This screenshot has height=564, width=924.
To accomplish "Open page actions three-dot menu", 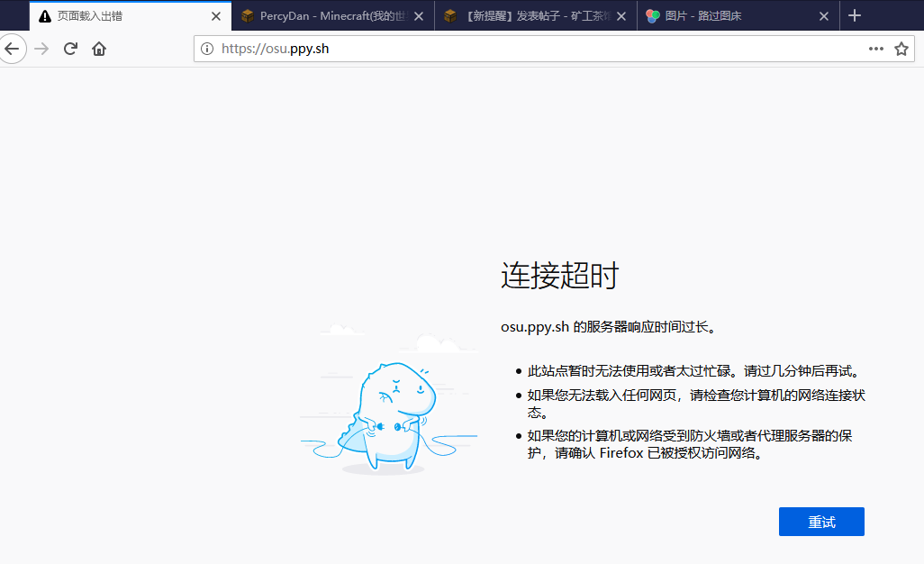I will (x=875, y=49).
